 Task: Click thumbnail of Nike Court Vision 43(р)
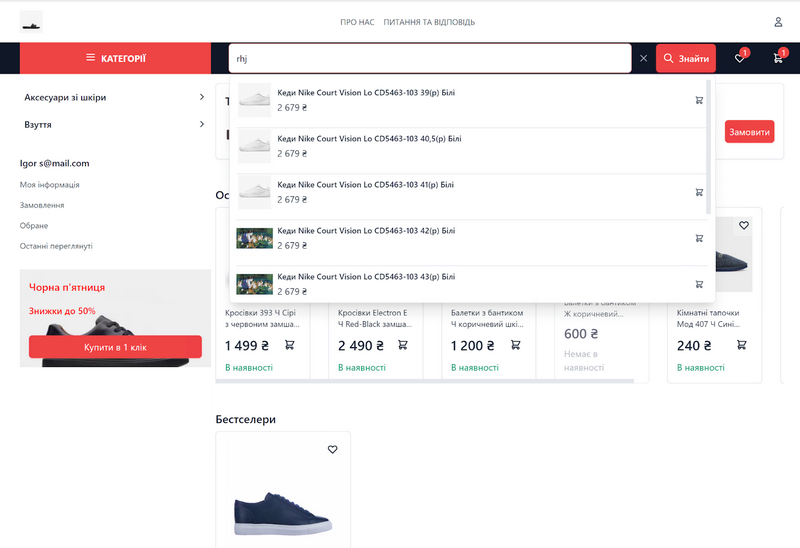point(255,284)
